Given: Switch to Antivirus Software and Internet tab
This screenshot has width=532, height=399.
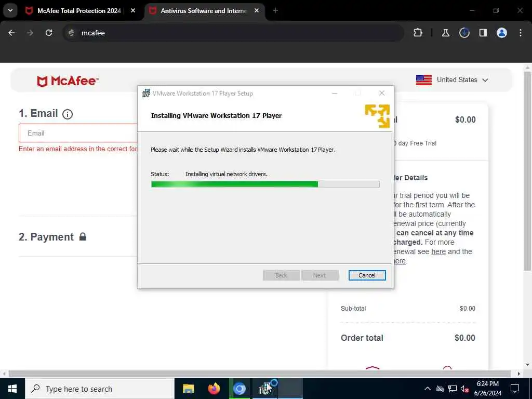Looking at the screenshot, I should [x=204, y=11].
